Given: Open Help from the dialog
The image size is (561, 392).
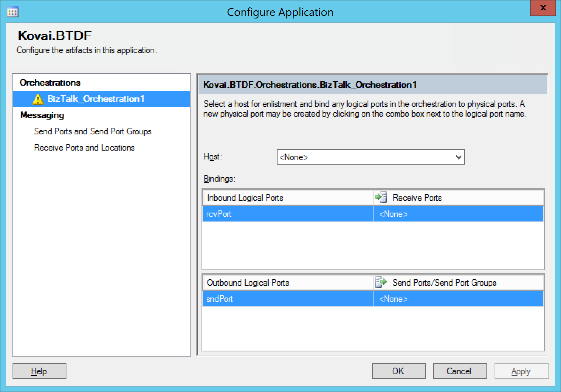Looking at the screenshot, I should point(39,371).
